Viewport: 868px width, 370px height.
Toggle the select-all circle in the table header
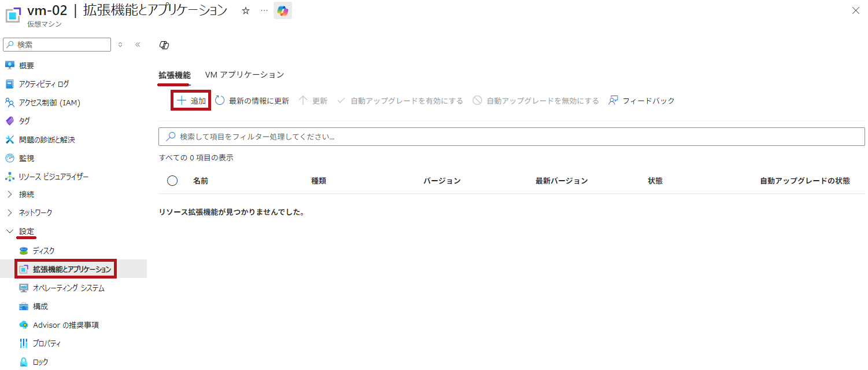coord(172,181)
